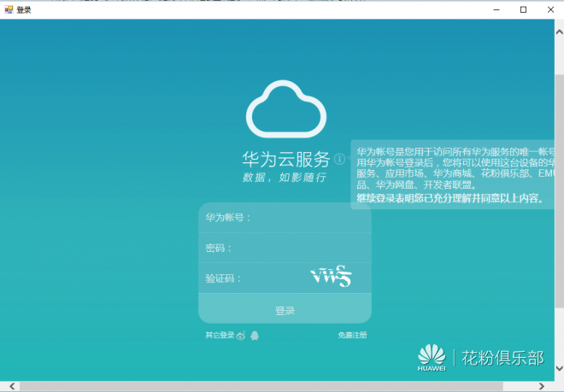Click the vertical scrollbar's down arrow
The image size is (564, 392).
pyautogui.click(x=560, y=368)
